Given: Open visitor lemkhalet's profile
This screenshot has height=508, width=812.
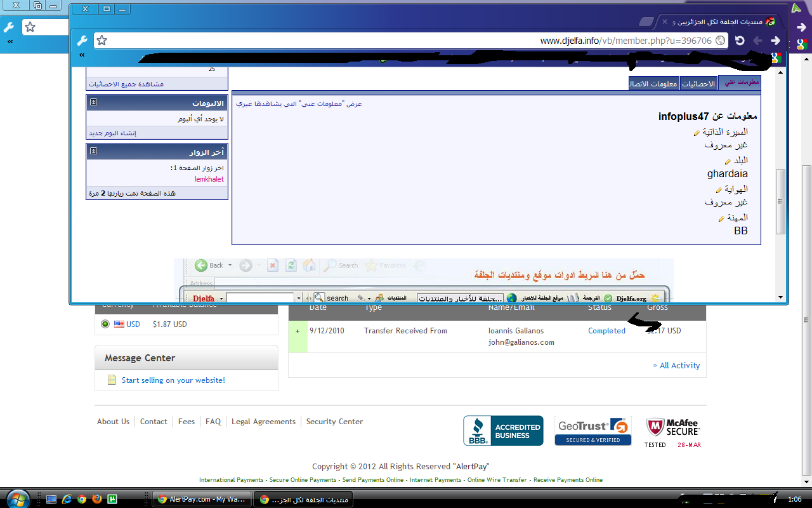Looking at the screenshot, I should (209, 179).
